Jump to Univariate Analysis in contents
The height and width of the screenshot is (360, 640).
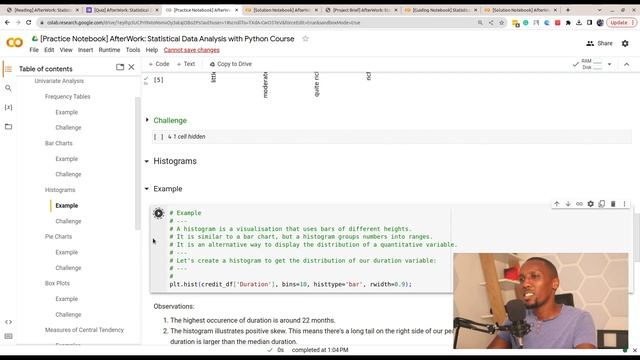(x=59, y=81)
